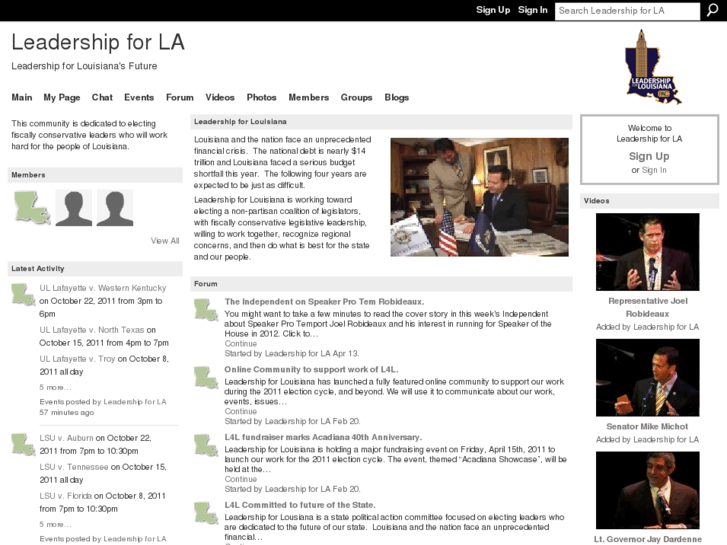Viewport: 727px width, 545px height.
Task: Expand 5 more under LSU events
Action: pos(55,525)
